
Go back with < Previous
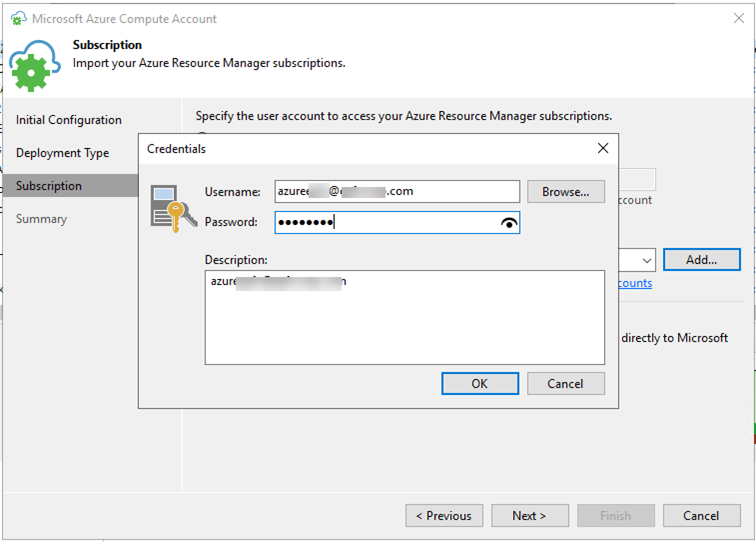point(444,515)
